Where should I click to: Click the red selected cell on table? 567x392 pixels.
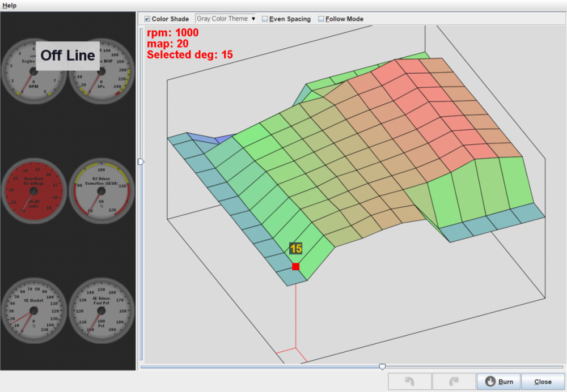[295, 266]
